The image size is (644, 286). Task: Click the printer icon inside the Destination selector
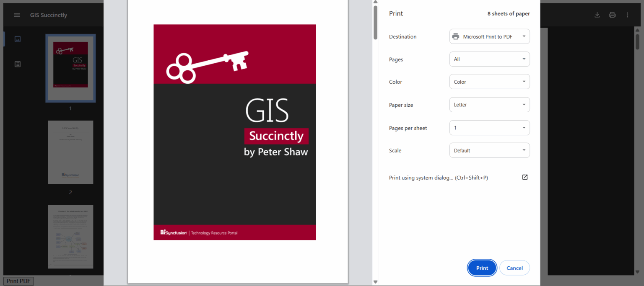click(456, 36)
